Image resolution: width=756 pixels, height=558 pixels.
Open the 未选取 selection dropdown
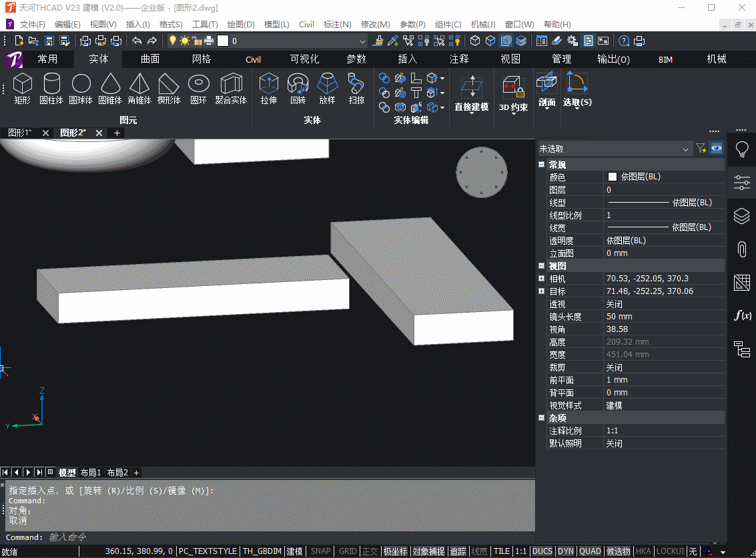(x=615, y=149)
